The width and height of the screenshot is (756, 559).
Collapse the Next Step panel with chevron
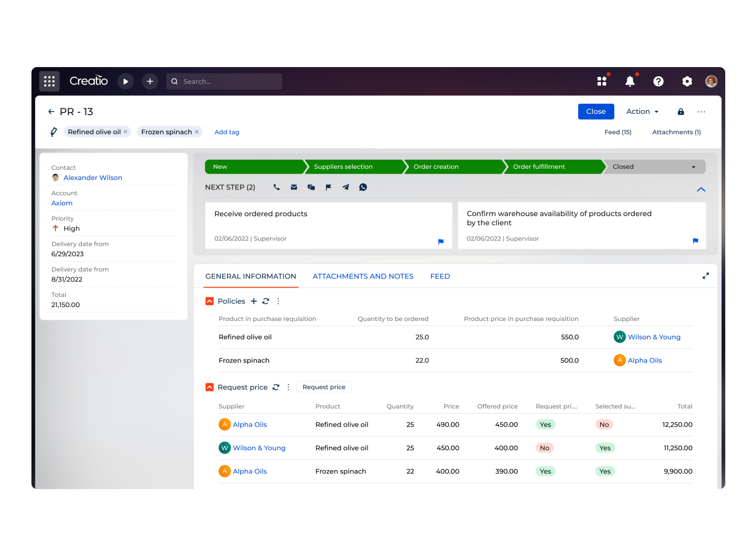point(701,189)
